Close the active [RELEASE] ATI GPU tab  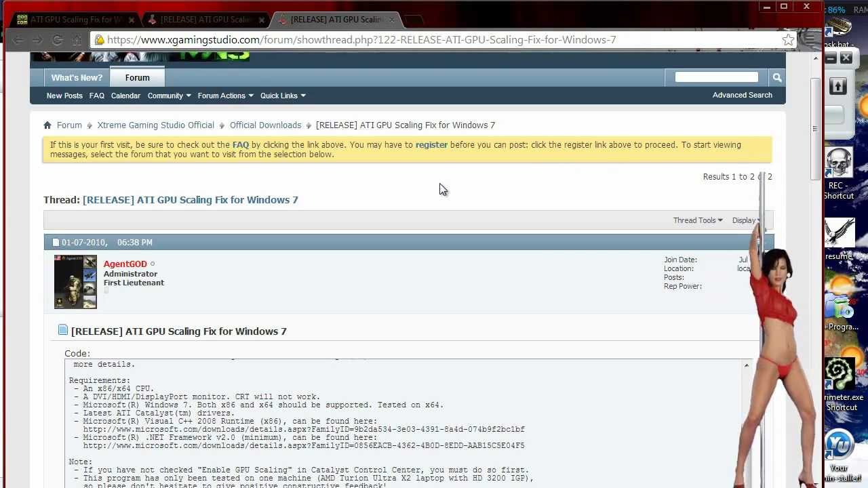pos(391,20)
